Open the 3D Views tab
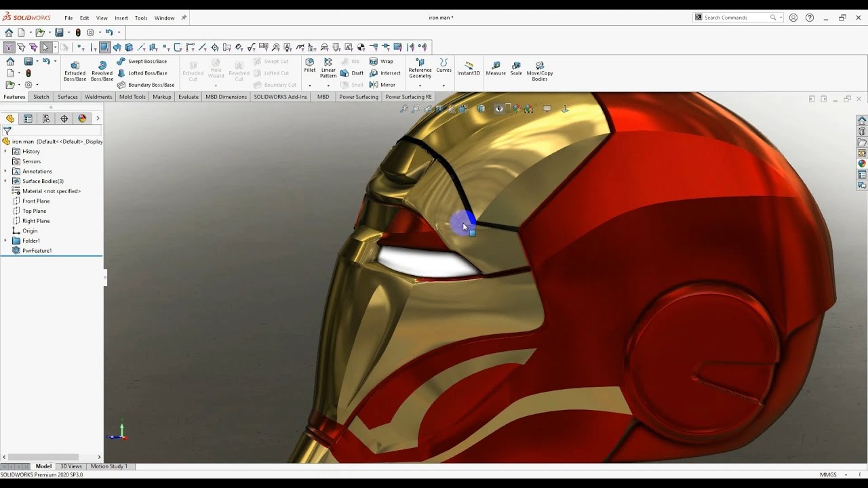 click(x=71, y=466)
